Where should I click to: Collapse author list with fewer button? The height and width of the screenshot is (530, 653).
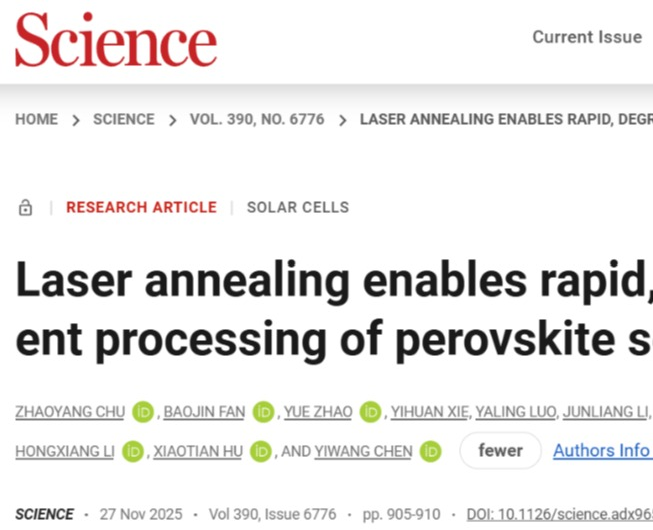coord(500,451)
